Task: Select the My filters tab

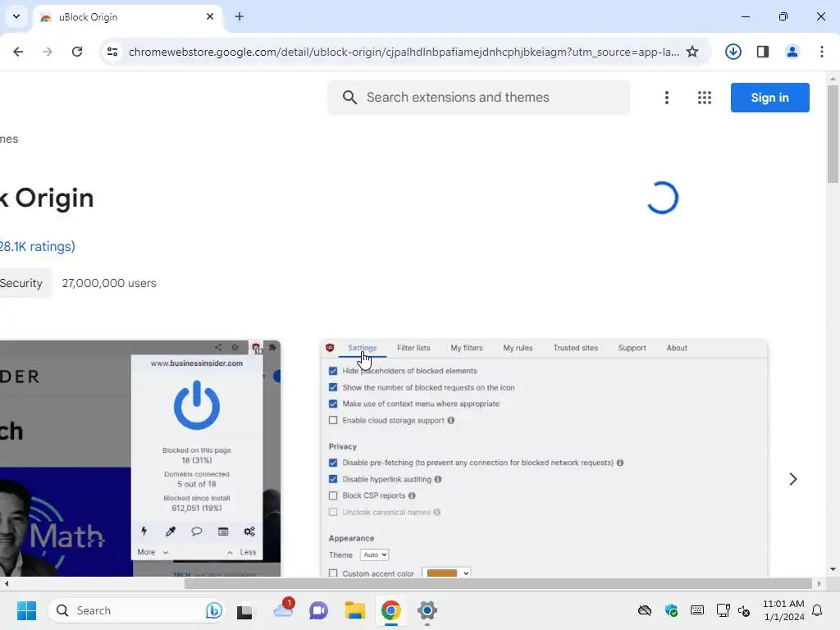Action: (x=467, y=348)
